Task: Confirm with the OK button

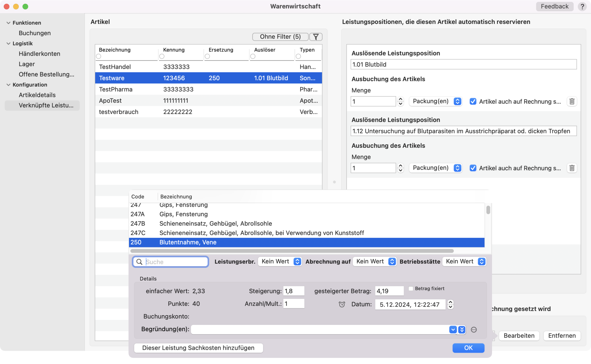Action: [x=468, y=348]
